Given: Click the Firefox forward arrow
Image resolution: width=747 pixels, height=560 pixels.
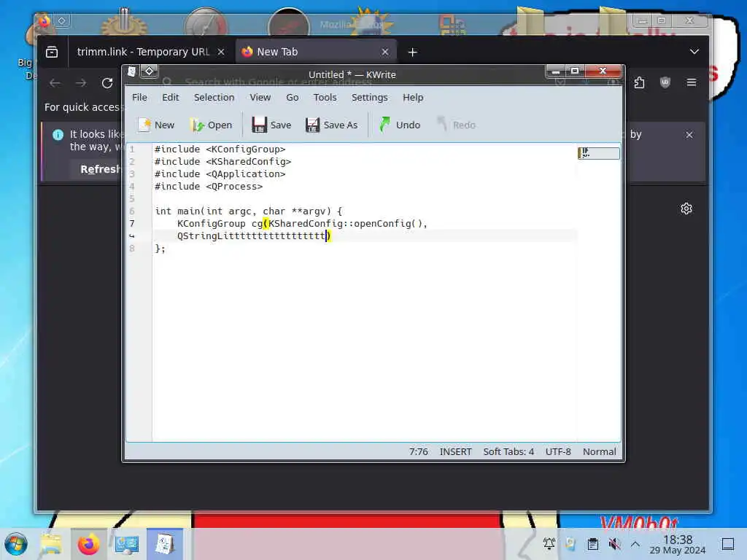Looking at the screenshot, I should 81,83.
